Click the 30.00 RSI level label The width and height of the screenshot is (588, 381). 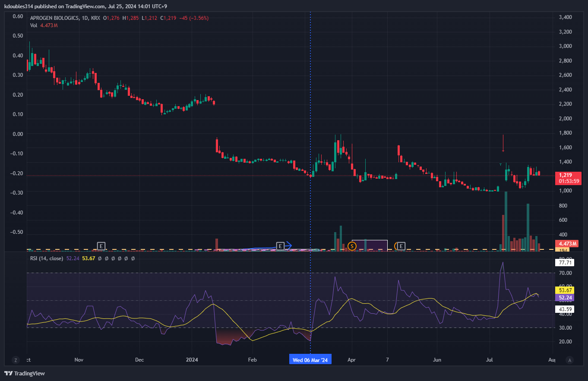(x=566, y=328)
